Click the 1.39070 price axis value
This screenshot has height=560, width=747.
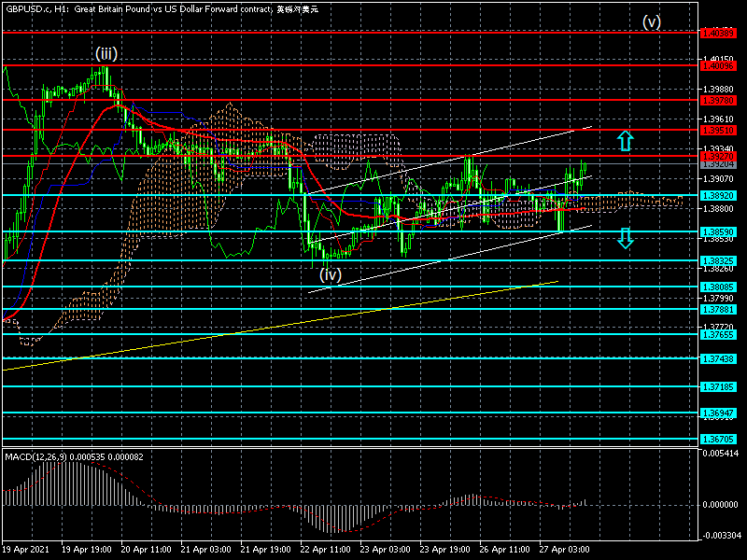(718, 179)
